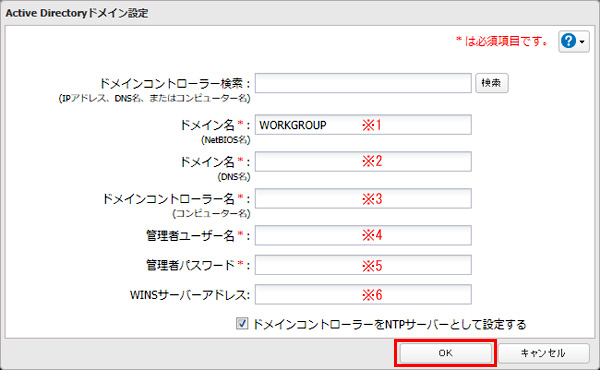Click the blue help question mark icon
The width and height of the screenshot is (600, 370).
(x=569, y=41)
